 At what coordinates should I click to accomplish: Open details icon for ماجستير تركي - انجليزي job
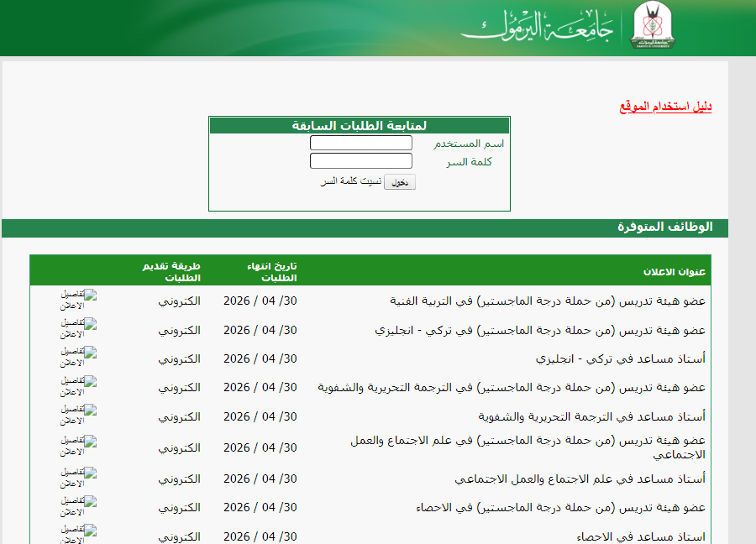(79, 329)
